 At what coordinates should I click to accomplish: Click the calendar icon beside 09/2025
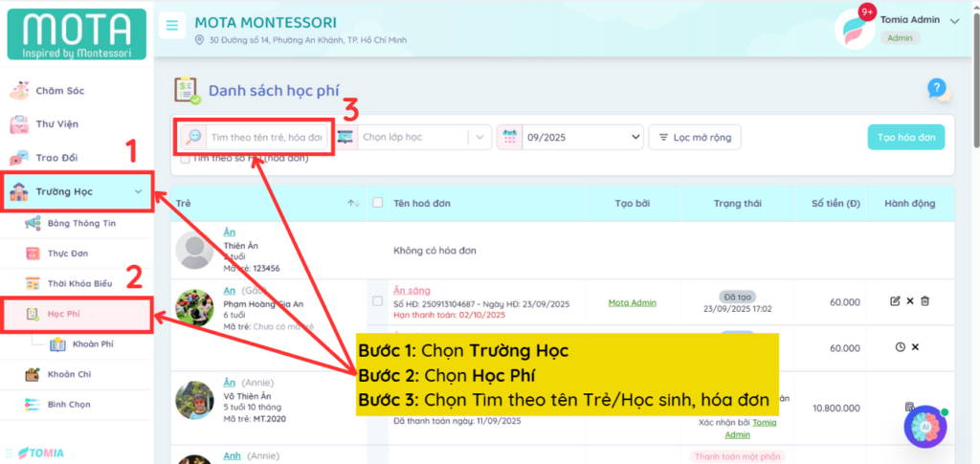tap(510, 138)
